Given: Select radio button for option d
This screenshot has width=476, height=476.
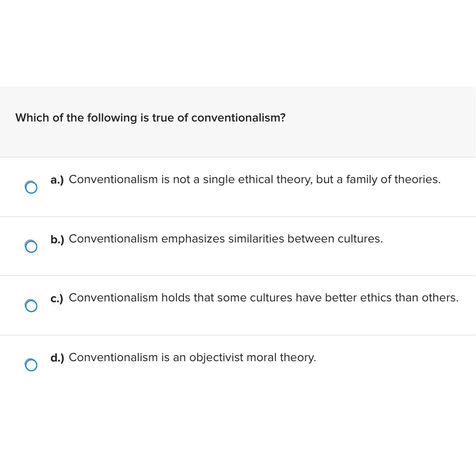Looking at the screenshot, I should click(31, 365).
